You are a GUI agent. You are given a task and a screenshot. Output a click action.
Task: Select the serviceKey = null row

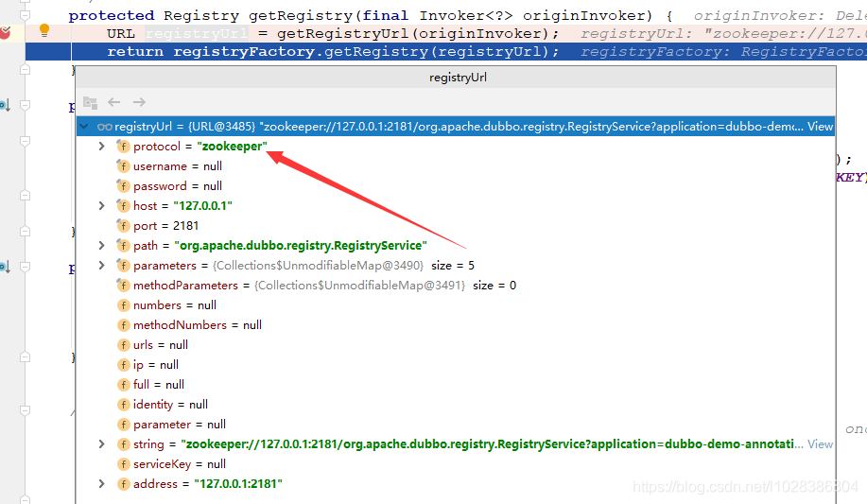click(x=456, y=464)
